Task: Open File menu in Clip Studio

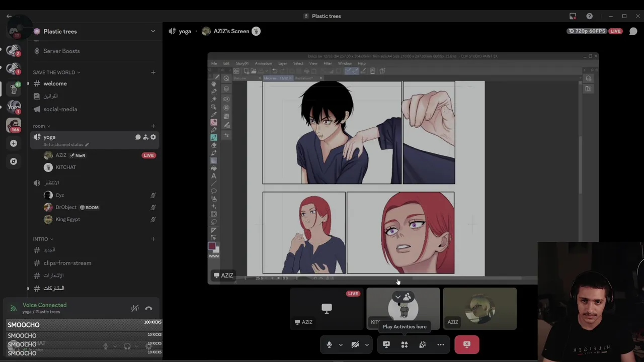Action: [214, 63]
